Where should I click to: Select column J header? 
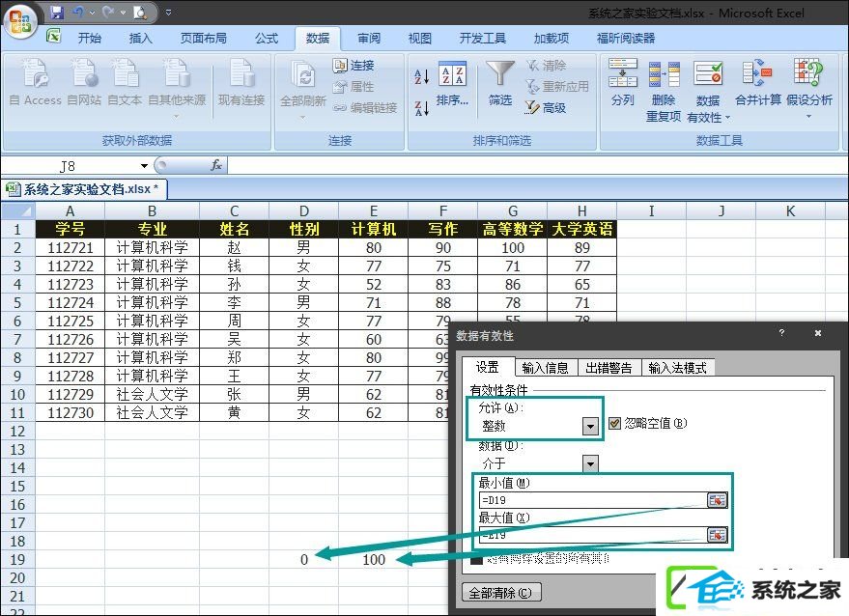click(721, 210)
